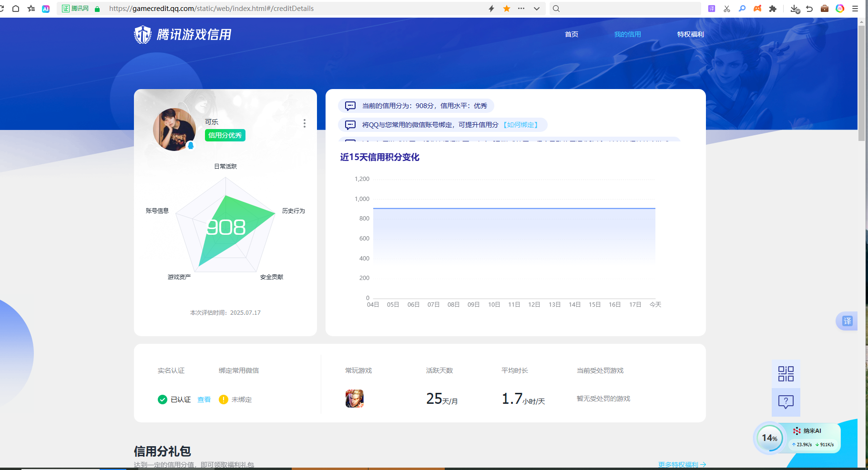Image resolution: width=868 pixels, height=470 pixels.
Task: Click the 本次评估时间 date text
Action: 225,313
